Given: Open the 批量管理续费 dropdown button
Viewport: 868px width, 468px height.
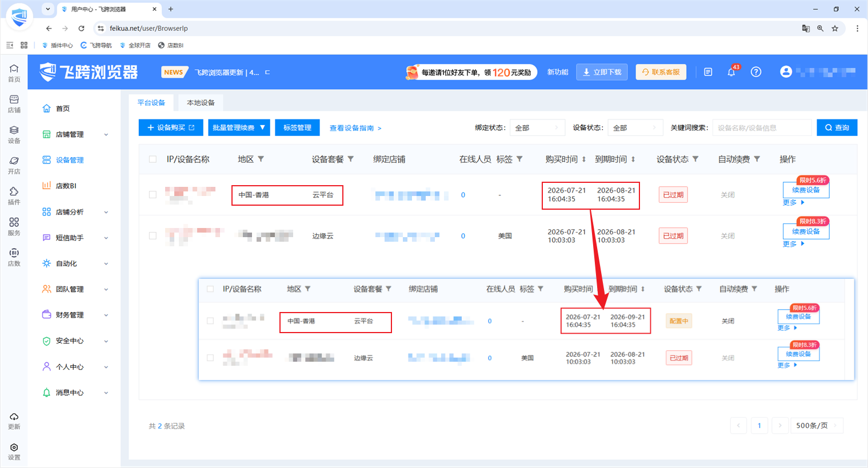Looking at the screenshot, I should coord(239,127).
